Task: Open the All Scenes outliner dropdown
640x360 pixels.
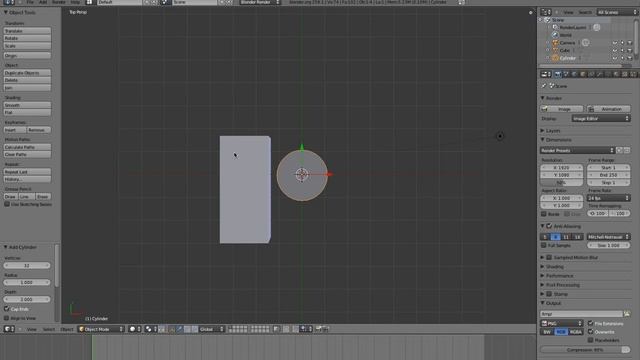Action: point(617,12)
